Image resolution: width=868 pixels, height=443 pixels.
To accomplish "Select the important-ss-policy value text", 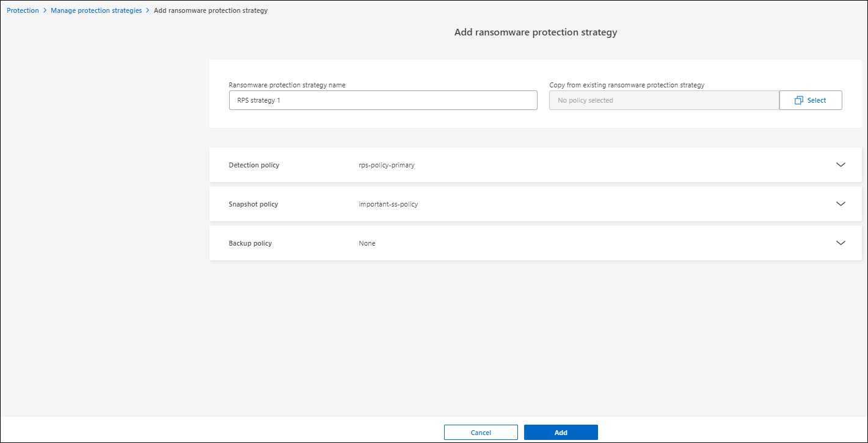I will (x=388, y=204).
